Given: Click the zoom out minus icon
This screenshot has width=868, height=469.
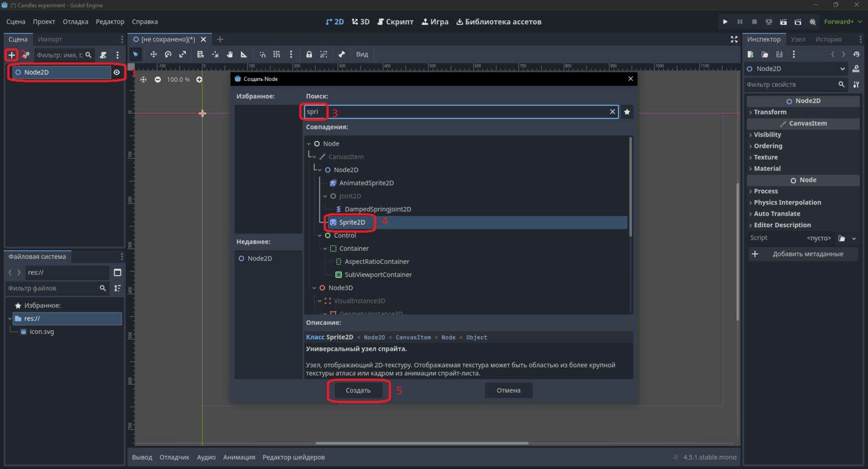Looking at the screenshot, I should click(x=158, y=80).
